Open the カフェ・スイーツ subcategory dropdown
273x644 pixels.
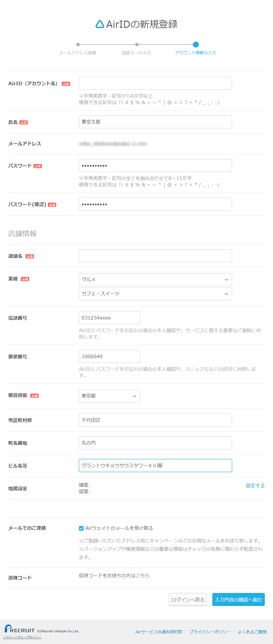[x=155, y=294]
